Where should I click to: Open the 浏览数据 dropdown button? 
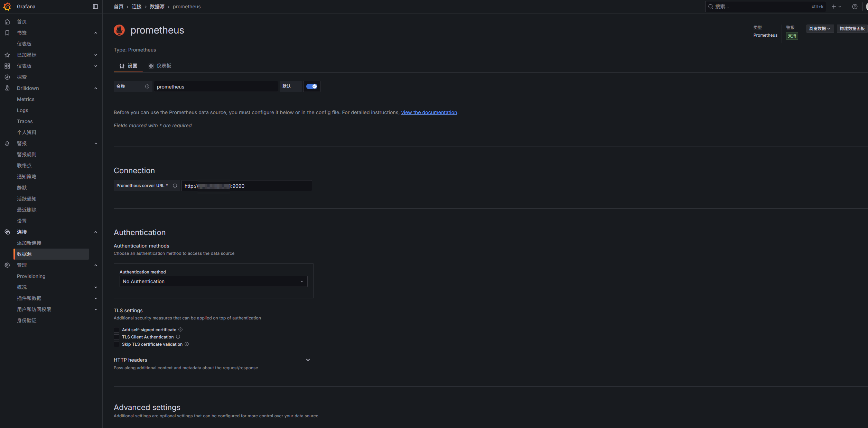click(819, 29)
